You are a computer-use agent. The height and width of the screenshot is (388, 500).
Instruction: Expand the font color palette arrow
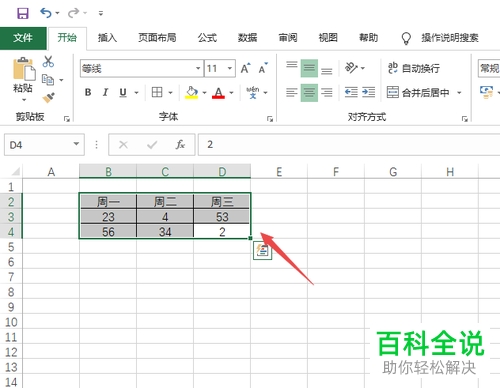(231, 92)
